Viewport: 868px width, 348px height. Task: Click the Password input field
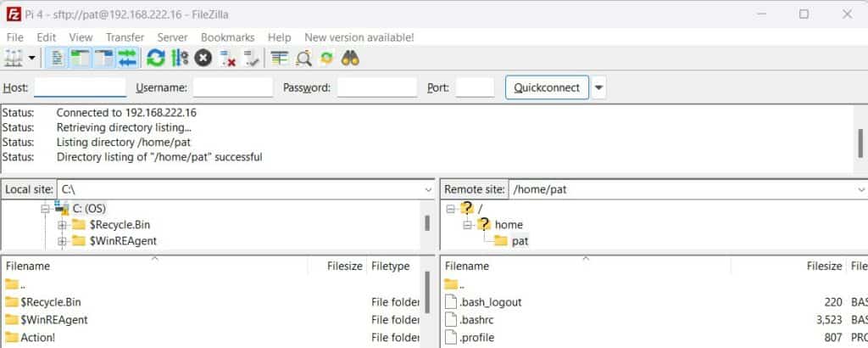click(x=377, y=87)
